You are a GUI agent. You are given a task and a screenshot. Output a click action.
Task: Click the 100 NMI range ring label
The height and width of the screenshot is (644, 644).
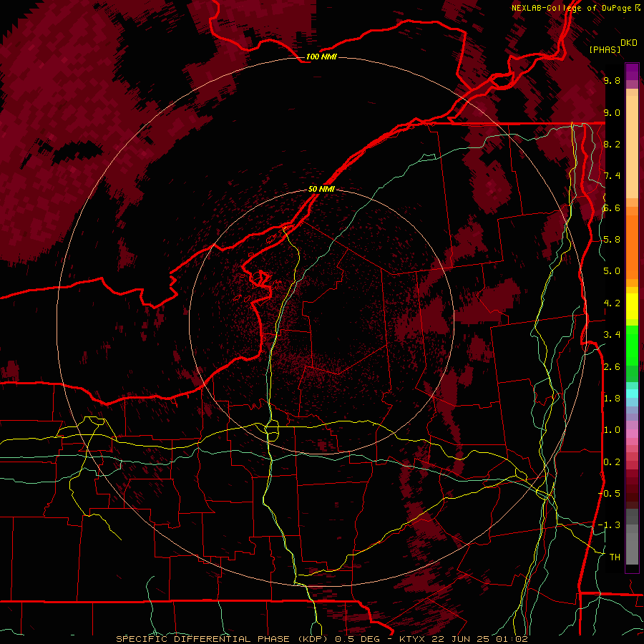pyautogui.click(x=321, y=57)
